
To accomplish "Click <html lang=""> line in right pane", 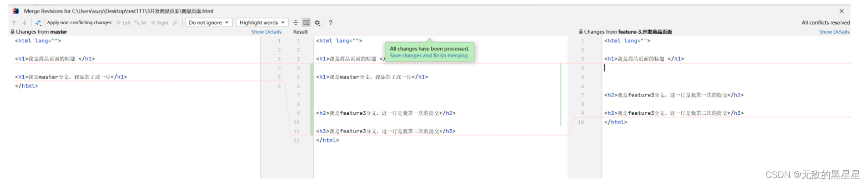I will tap(627, 41).
